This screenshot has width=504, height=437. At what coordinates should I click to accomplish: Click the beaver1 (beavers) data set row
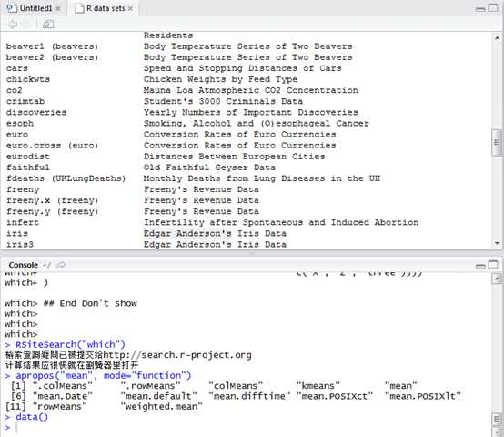pos(52,46)
